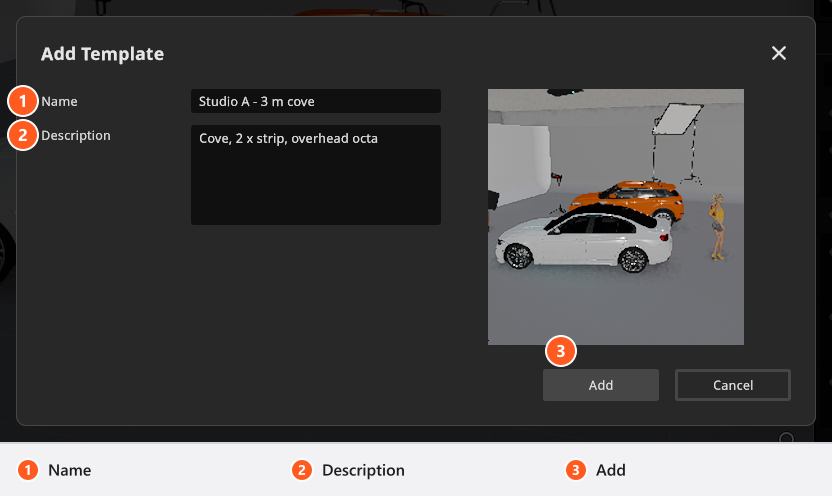Click the Add button
The width and height of the screenshot is (832, 496).
(601, 385)
